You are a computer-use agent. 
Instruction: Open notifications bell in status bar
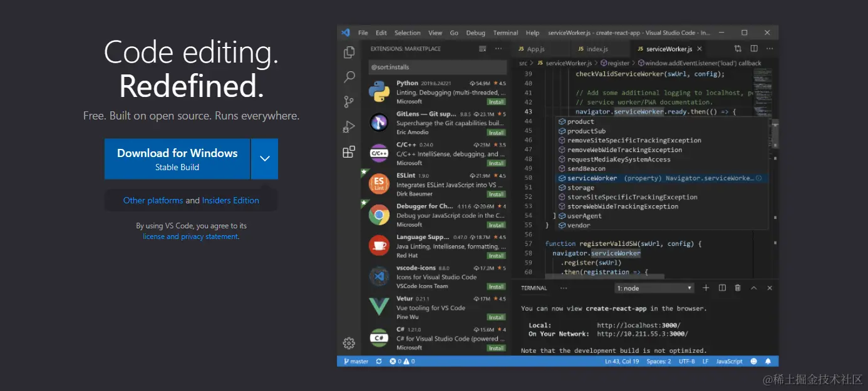click(768, 362)
